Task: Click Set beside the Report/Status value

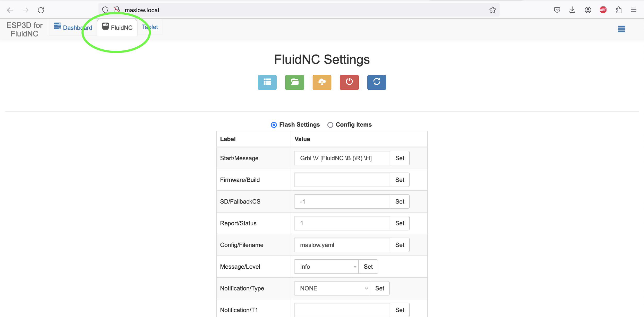Action: coord(400,223)
